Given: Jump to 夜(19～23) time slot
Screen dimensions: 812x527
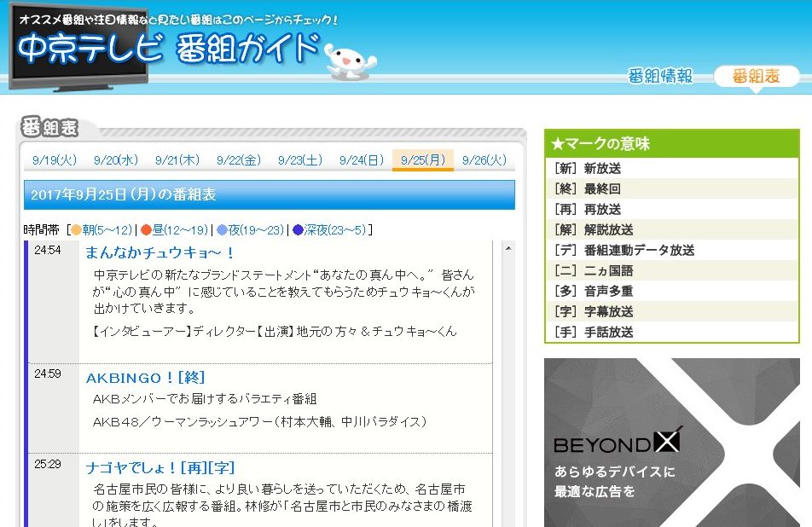Looking at the screenshot, I should tap(256, 230).
